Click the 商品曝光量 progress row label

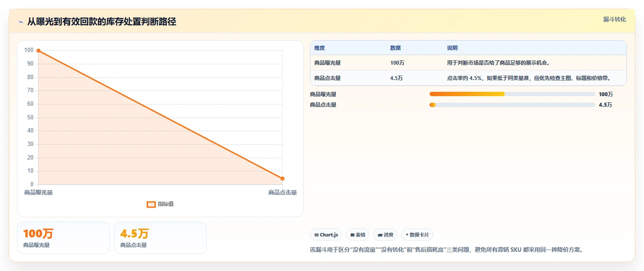tap(323, 94)
